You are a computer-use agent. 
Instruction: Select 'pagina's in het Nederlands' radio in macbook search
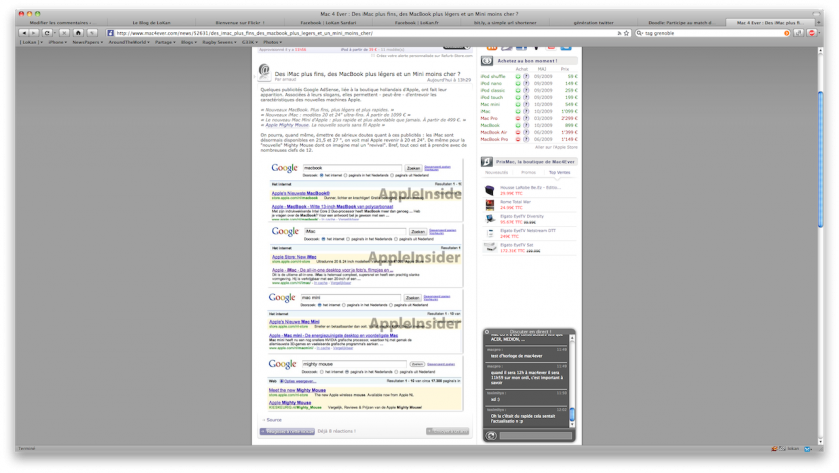click(x=346, y=176)
